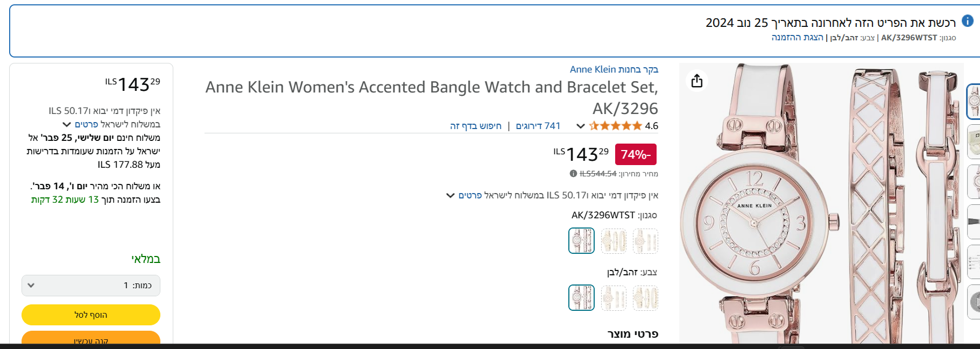Open the star rating breakdown chevron
This screenshot has width=980, height=349.
[x=581, y=126]
